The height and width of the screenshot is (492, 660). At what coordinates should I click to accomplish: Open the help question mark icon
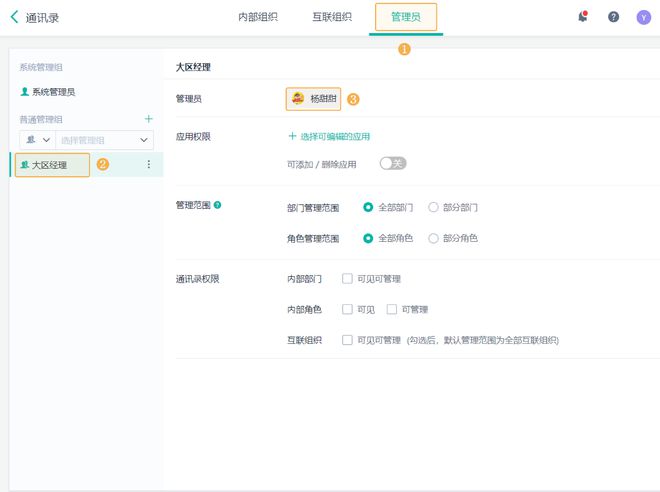[x=614, y=17]
